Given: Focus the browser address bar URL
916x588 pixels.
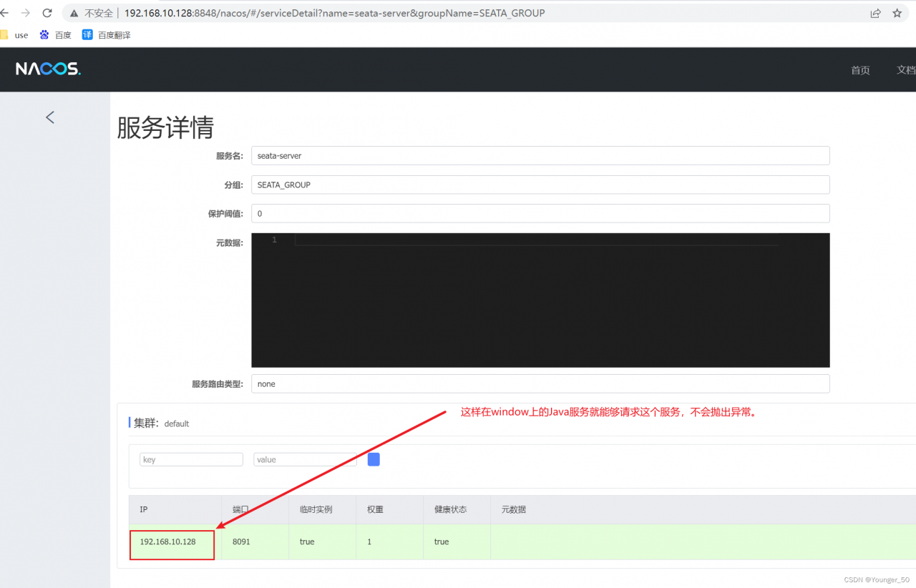Looking at the screenshot, I should [x=334, y=13].
